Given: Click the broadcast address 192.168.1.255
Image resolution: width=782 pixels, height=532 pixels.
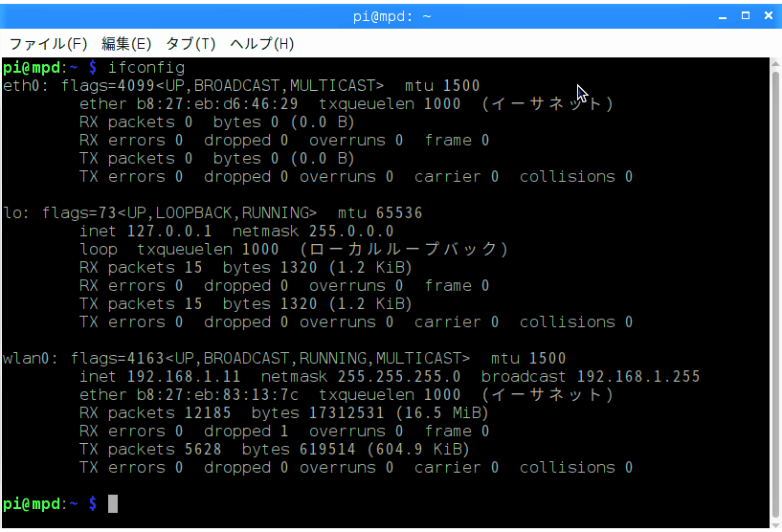Looking at the screenshot, I should point(638,376).
